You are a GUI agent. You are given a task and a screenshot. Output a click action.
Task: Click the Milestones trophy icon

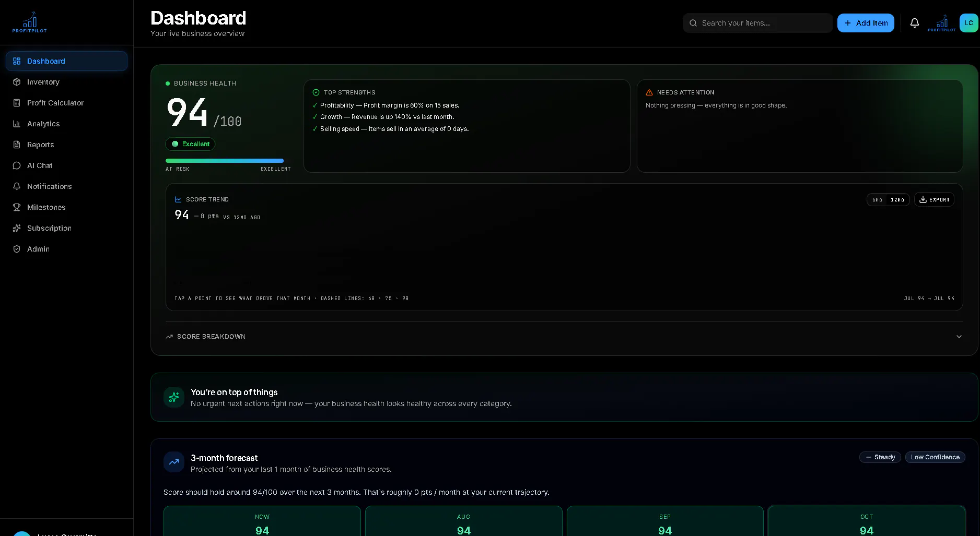[17, 207]
